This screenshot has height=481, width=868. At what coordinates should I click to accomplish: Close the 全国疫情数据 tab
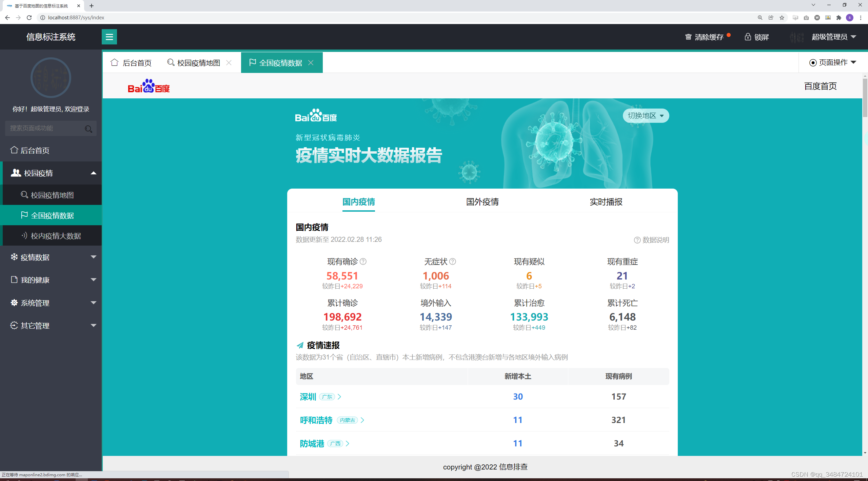311,63
